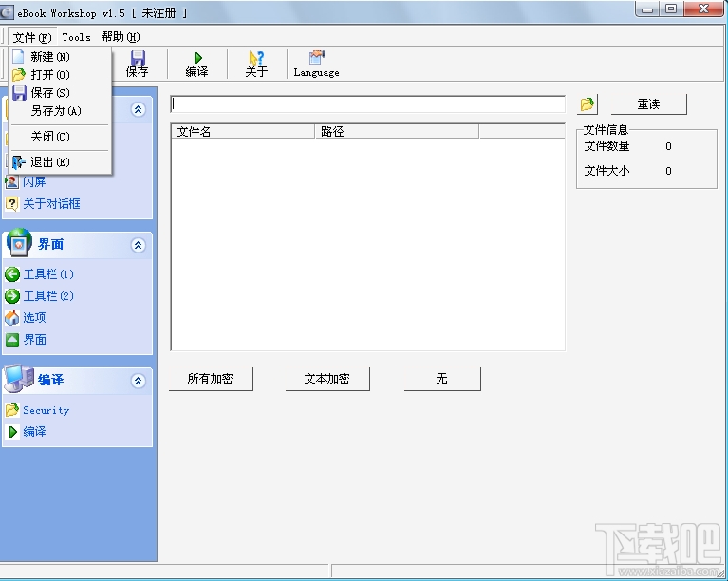Choose Save As (另存为) in the File menu

point(60,111)
